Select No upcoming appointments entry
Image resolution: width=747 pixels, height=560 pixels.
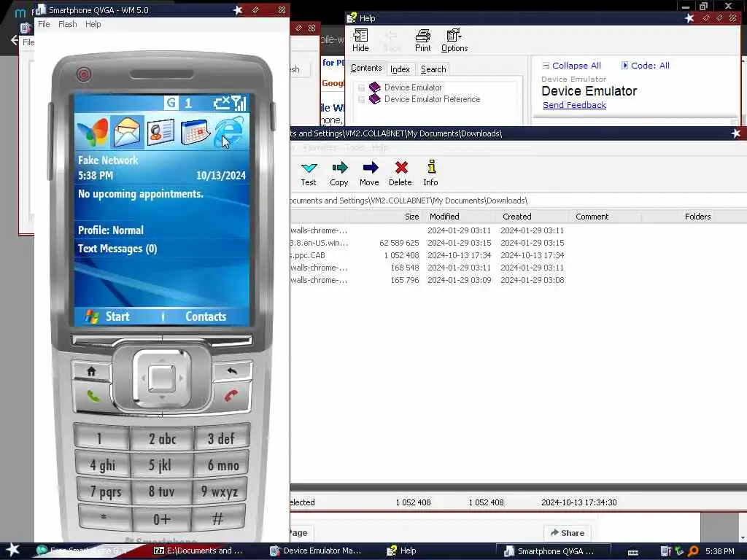161,194
